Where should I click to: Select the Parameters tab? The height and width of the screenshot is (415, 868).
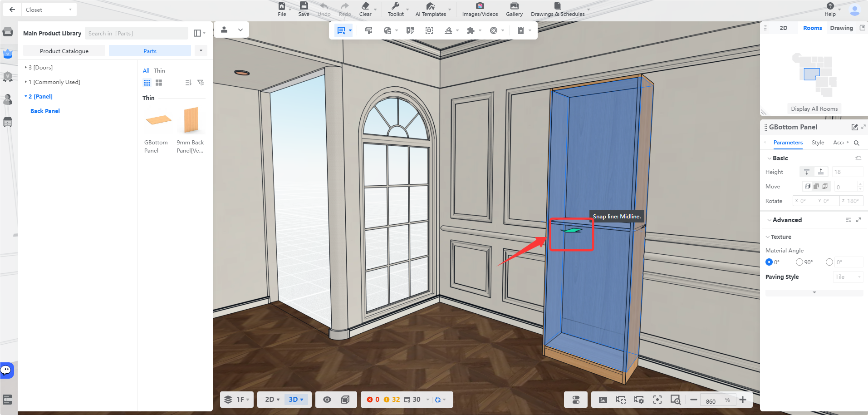click(x=788, y=143)
